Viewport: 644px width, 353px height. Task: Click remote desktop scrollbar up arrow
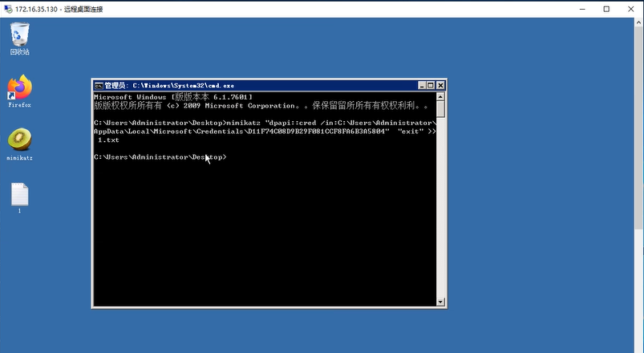tap(638, 22)
